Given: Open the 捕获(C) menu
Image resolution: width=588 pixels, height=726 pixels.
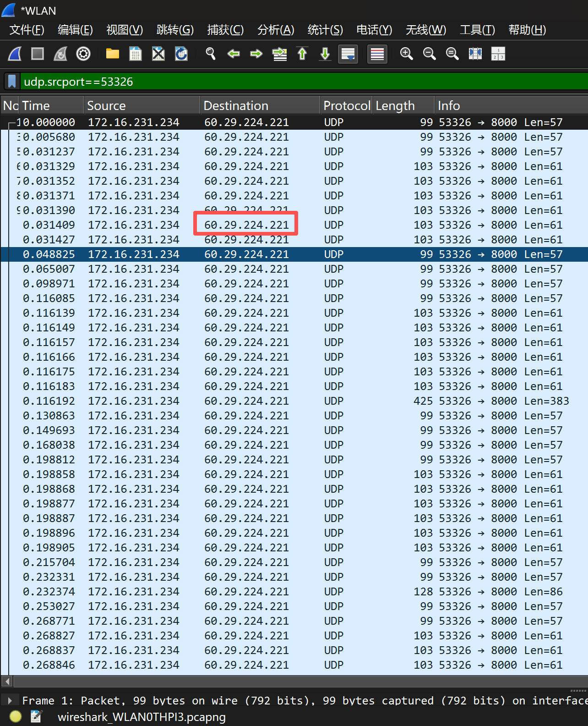Looking at the screenshot, I should coord(225,30).
